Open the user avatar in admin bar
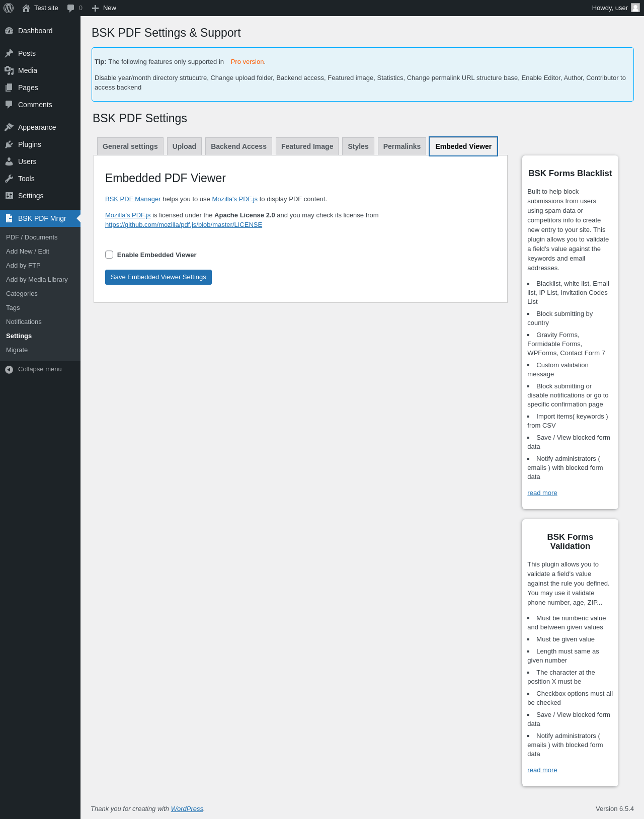 point(635,8)
